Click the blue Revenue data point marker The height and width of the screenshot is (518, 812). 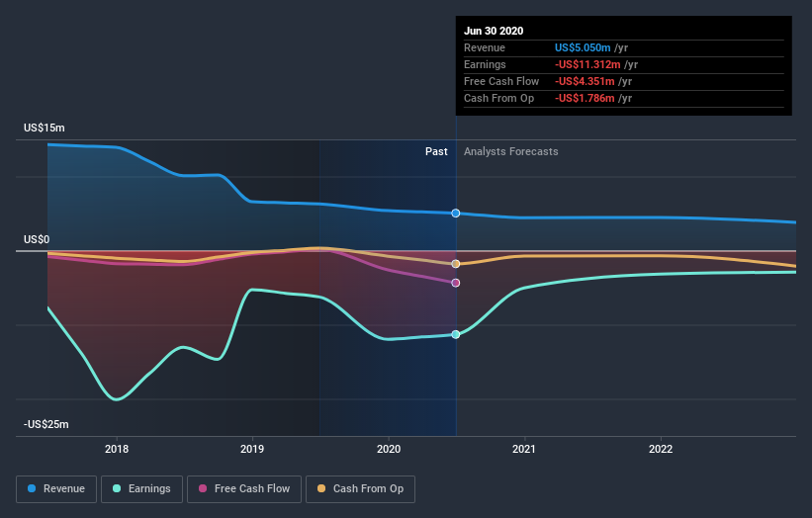456,214
